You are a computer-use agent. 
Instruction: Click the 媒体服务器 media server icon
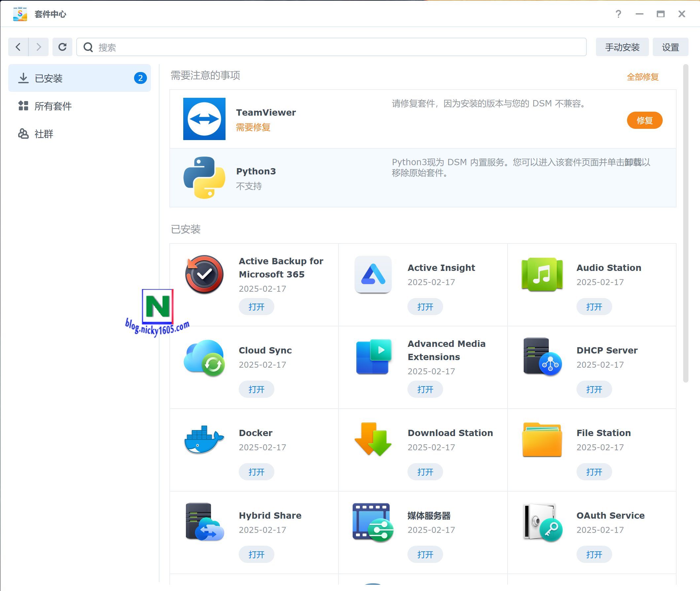tap(373, 522)
